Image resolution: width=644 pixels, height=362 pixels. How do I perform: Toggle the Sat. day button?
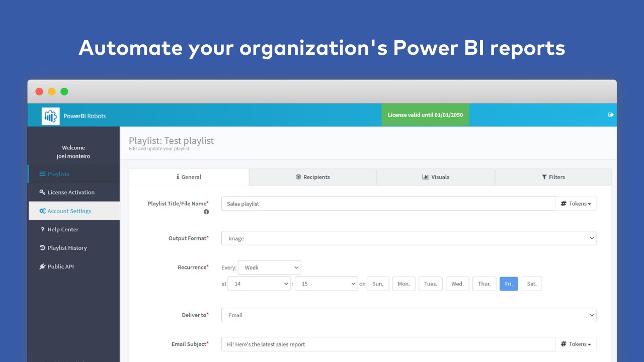[x=532, y=284]
